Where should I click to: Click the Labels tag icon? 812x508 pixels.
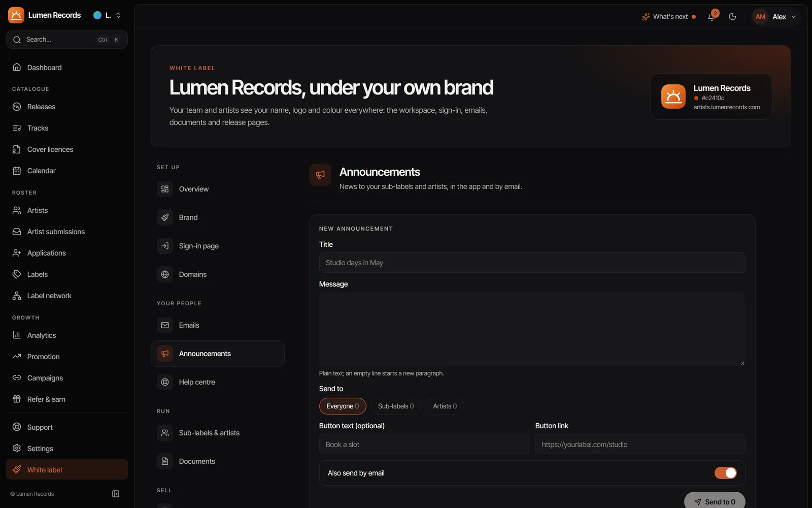pos(17,274)
